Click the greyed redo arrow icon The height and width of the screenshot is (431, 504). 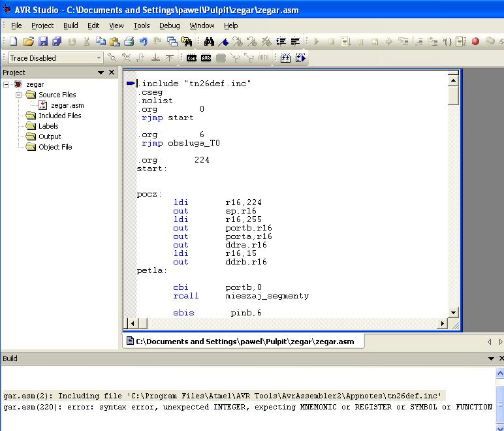click(x=157, y=41)
